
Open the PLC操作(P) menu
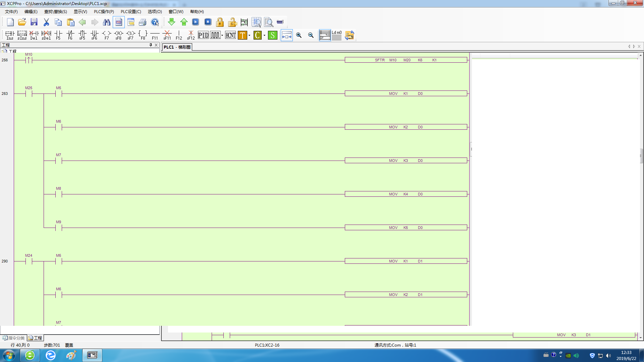[104, 12]
